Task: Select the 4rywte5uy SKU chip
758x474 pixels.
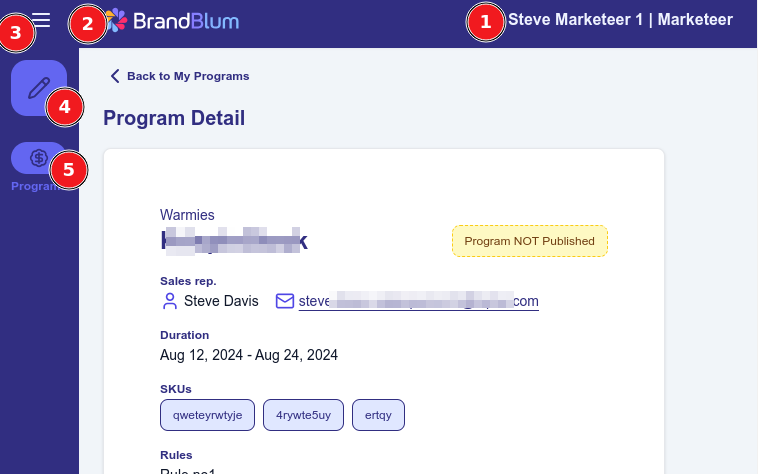Action: coord(304,415)
